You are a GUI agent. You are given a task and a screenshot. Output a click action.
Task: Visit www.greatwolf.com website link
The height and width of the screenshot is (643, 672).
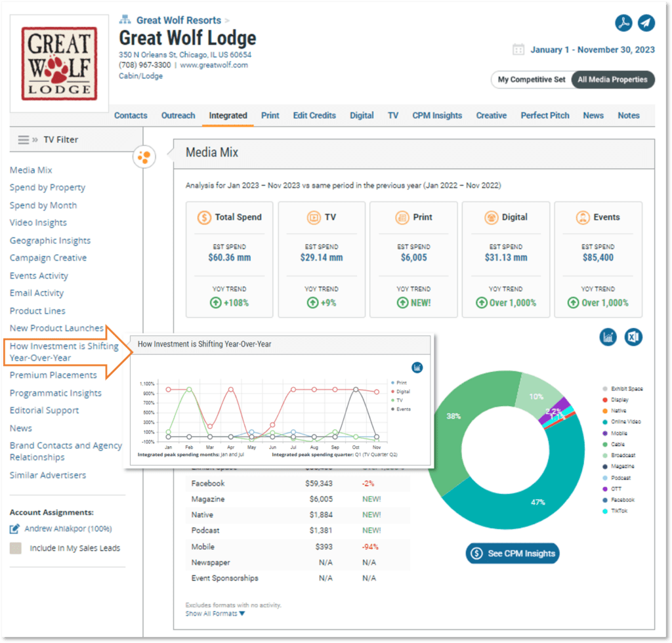point(214,65)
